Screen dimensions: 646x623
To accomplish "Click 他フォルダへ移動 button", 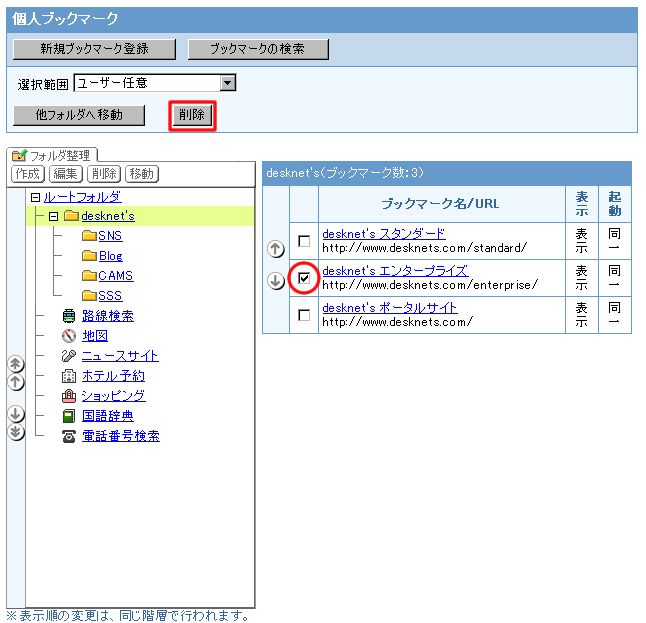I will (79, 115).
